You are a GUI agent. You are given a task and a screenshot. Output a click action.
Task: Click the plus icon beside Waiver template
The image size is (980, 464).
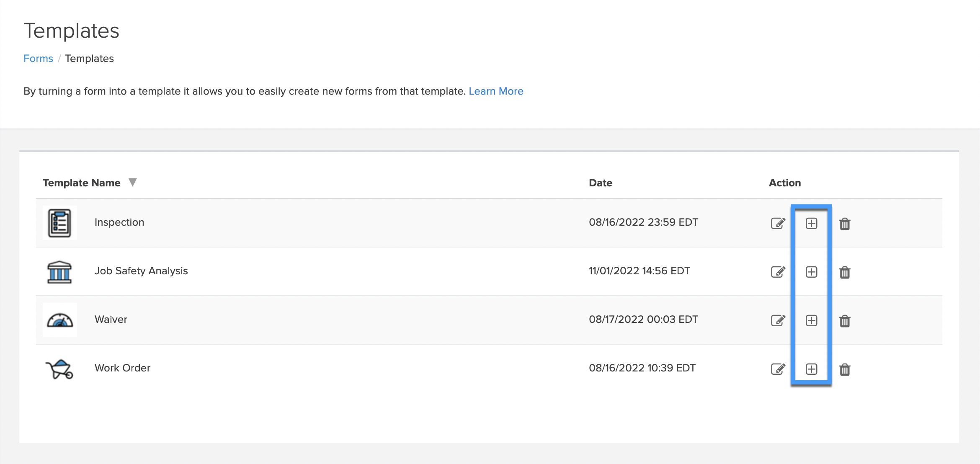click(812, 320)
